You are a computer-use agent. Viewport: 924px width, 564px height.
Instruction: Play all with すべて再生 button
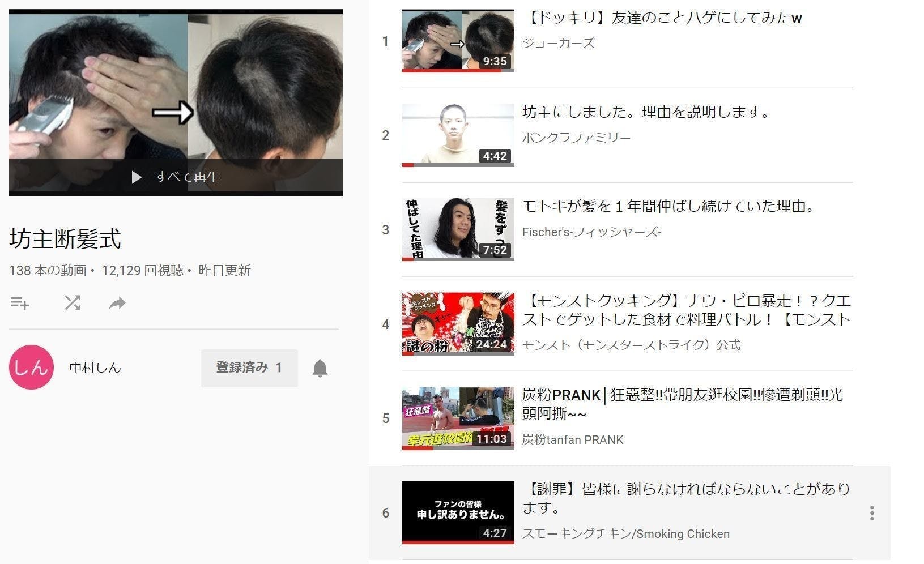click(176, 177)
